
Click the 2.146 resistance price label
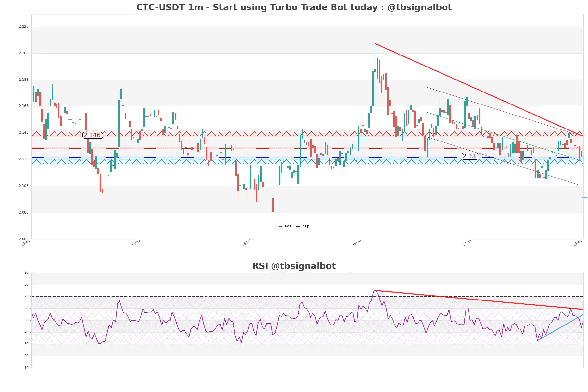93,135
